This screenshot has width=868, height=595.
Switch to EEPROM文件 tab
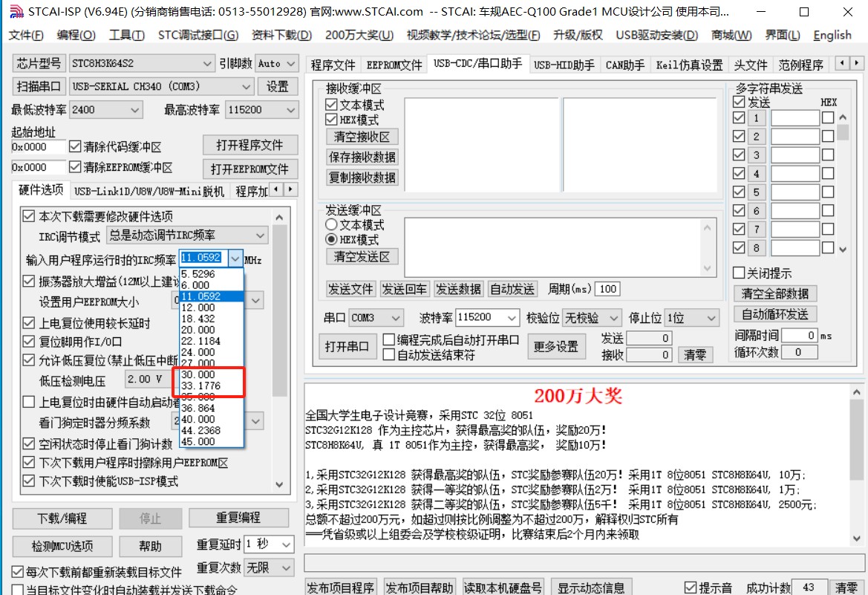pos(394,65)
